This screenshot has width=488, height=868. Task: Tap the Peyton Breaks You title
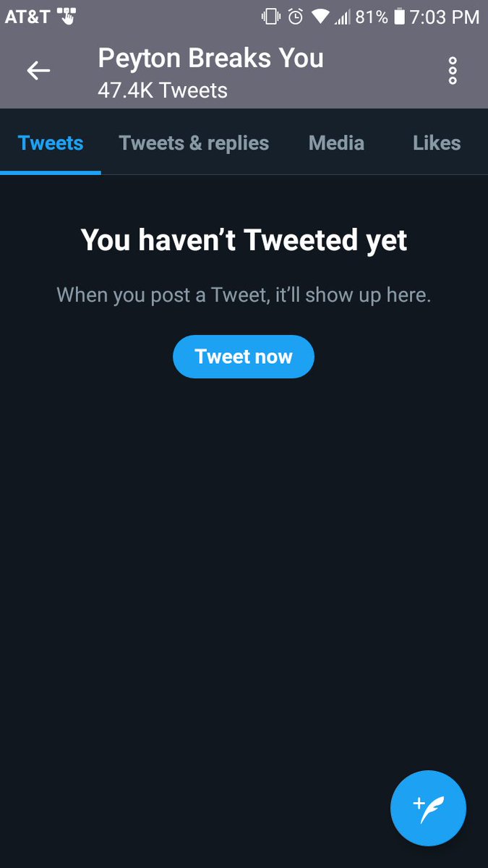[211, 58]
